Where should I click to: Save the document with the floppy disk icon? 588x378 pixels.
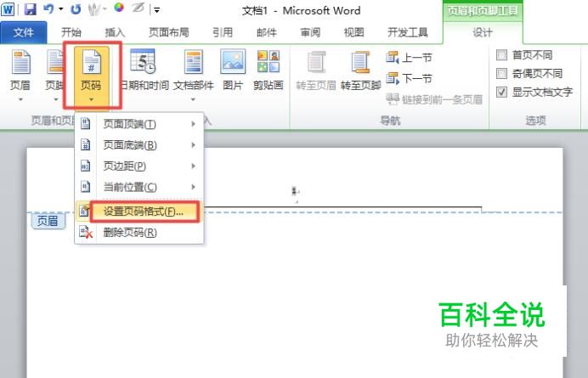(x=30, y=9)
